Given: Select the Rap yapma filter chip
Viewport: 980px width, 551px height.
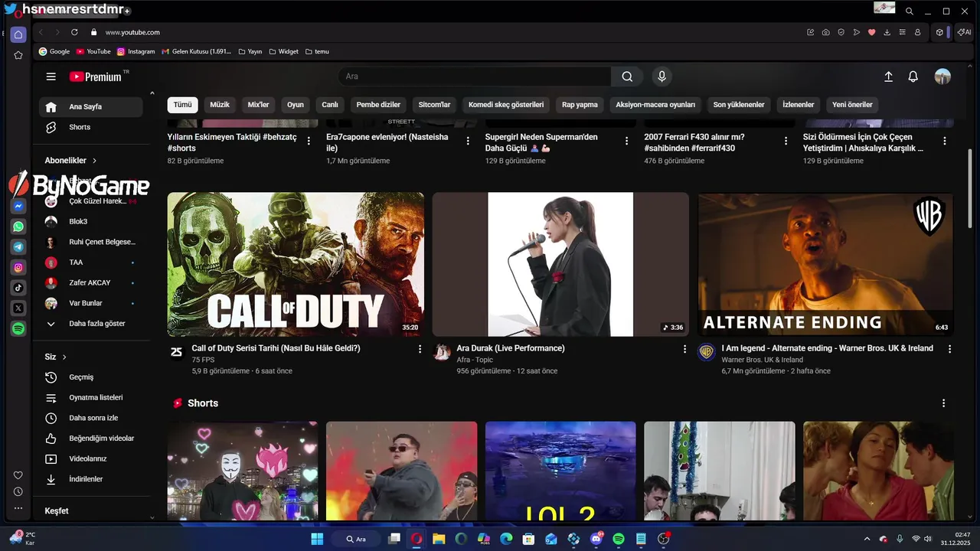Looking at the screenshot, I should tap(580, 105).
